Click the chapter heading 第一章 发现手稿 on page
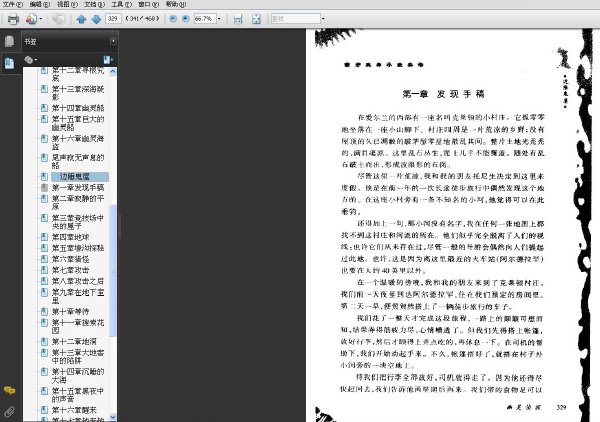 443,94
